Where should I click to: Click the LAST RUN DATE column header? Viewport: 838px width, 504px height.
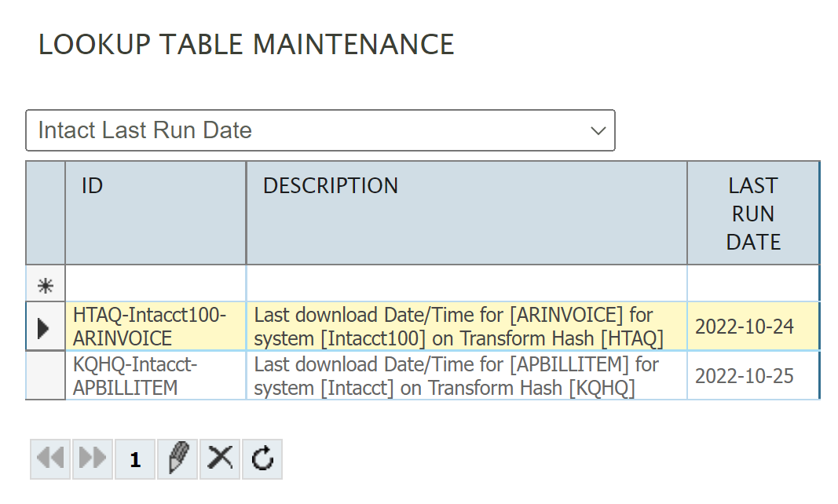point(753,213)
